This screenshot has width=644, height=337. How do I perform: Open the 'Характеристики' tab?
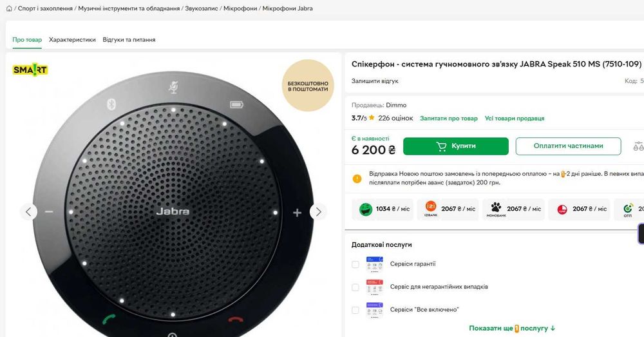(72, 40)
